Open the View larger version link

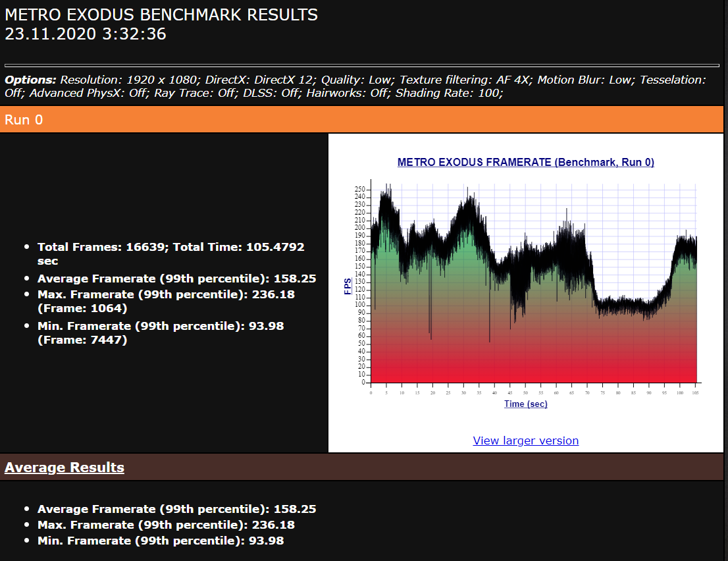point(525,441)
